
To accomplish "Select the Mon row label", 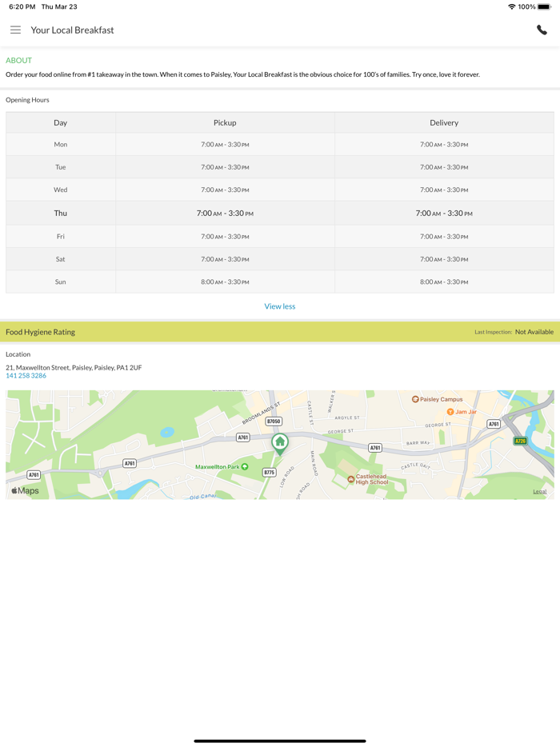I will click(61, 144).
